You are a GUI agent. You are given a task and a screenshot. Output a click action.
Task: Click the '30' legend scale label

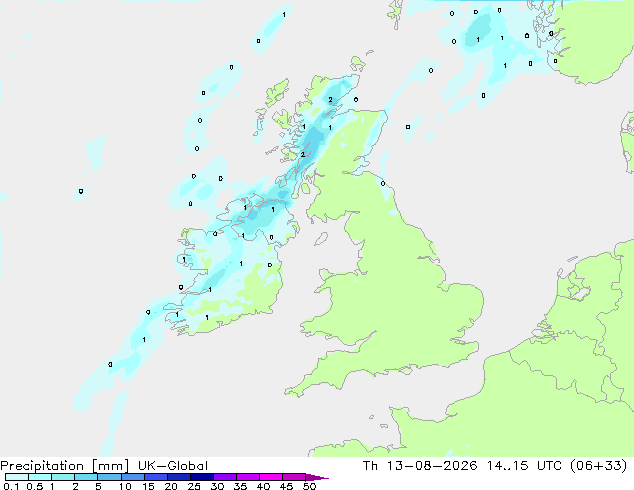pyautogui.click(x=217, y=486)
